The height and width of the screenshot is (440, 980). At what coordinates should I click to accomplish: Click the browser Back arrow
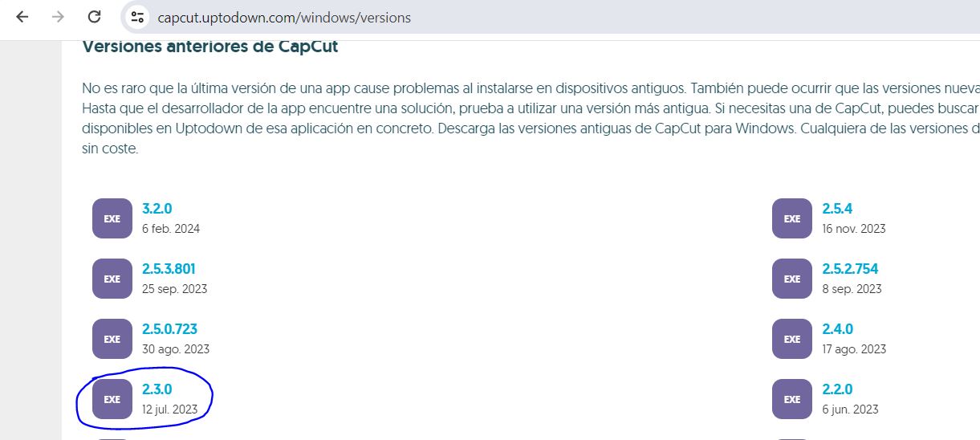[x=22, y=17]
